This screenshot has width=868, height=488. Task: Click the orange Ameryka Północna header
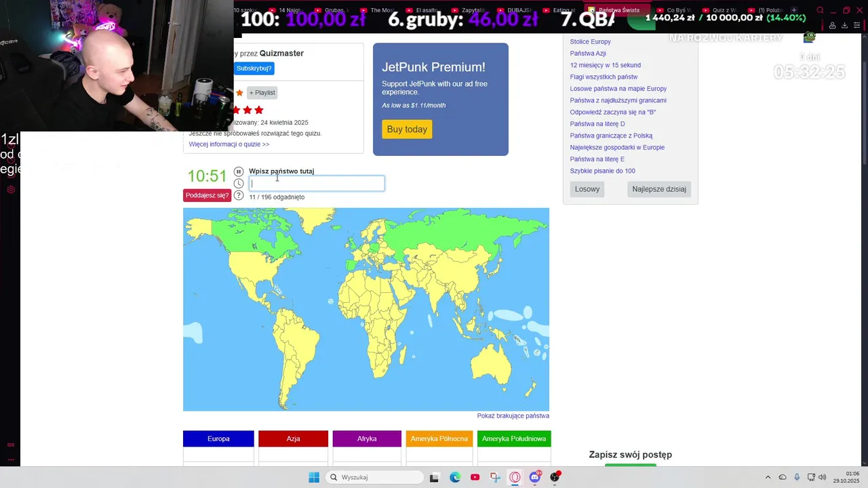pos(439,439)
